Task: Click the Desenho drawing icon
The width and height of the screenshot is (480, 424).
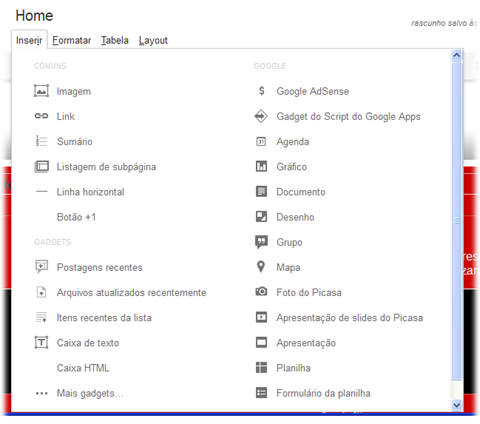Action: (x=261, y=217)
